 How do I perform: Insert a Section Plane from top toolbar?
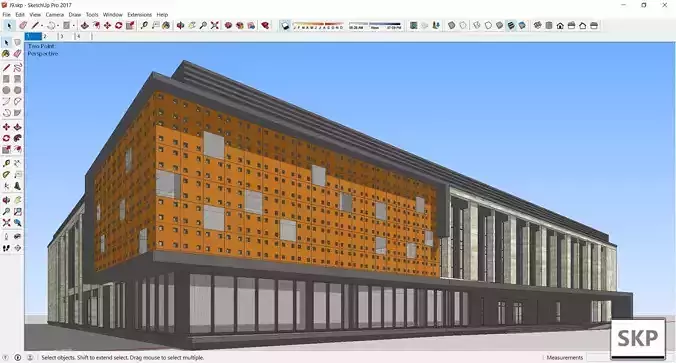tap(413, 25)
